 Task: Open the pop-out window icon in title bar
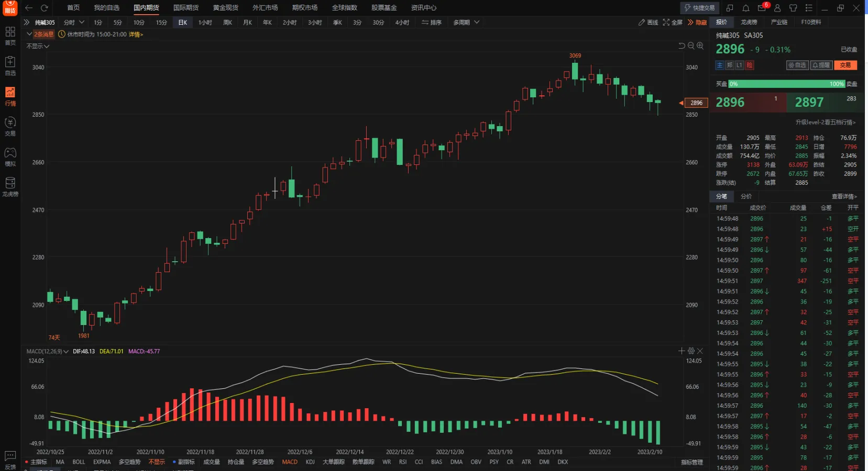point(730,8)
